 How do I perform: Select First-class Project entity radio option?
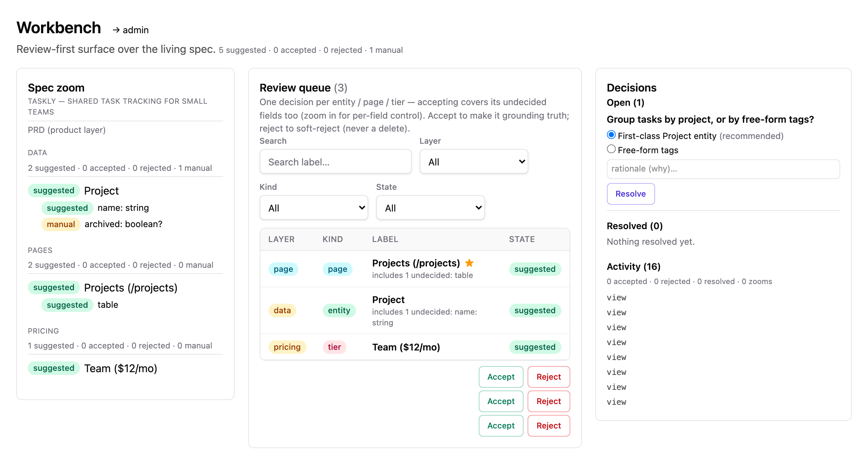pos(611,135)
